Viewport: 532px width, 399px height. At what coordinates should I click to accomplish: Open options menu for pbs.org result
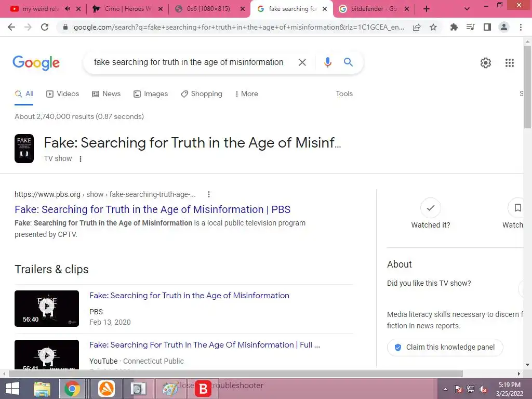pyautogui.click(x=209, y=194)
